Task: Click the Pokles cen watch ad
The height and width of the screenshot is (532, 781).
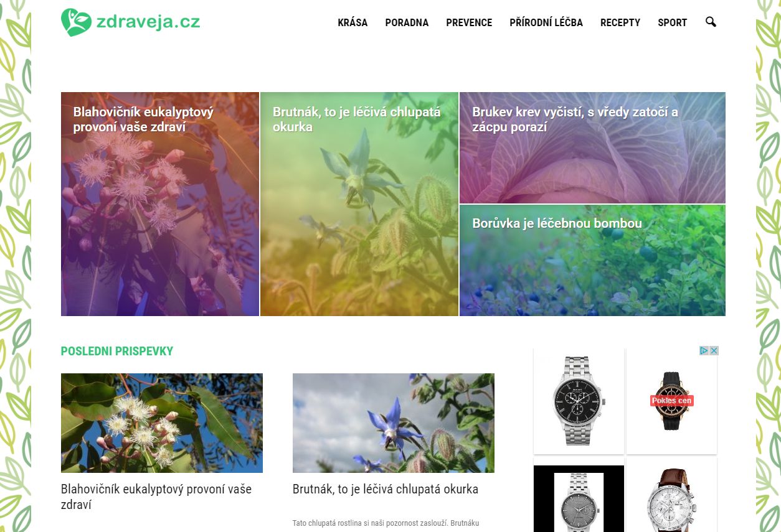Action: click(671, 401)
